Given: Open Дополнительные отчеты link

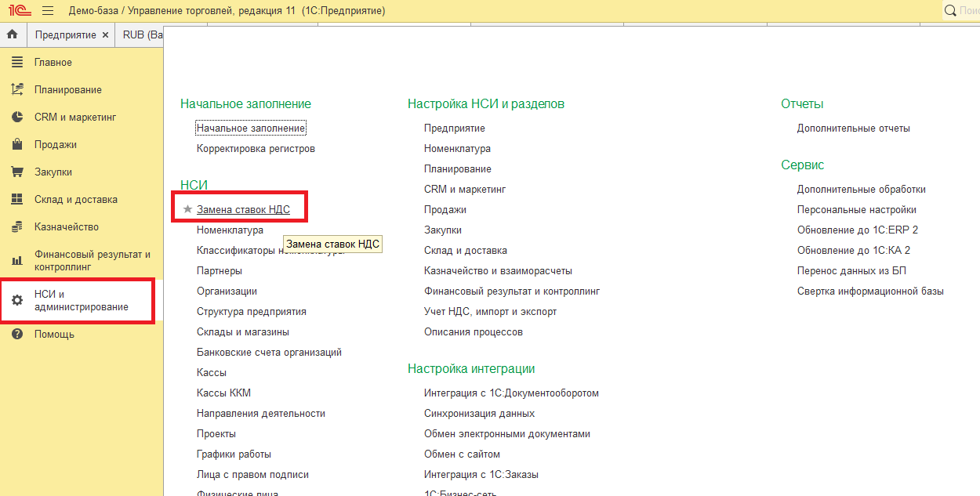Looking at the screenshot, I should [853, 128].
